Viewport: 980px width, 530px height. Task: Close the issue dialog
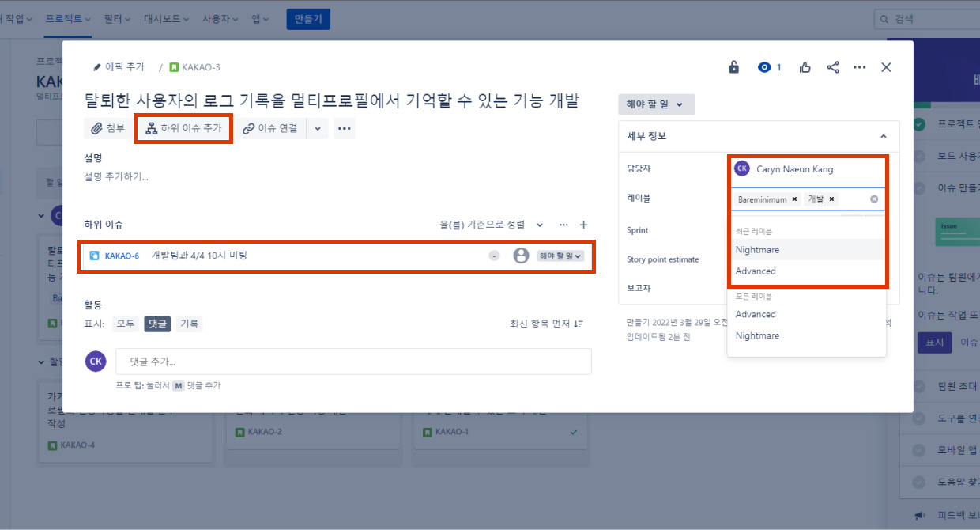[x=886, y=67]
